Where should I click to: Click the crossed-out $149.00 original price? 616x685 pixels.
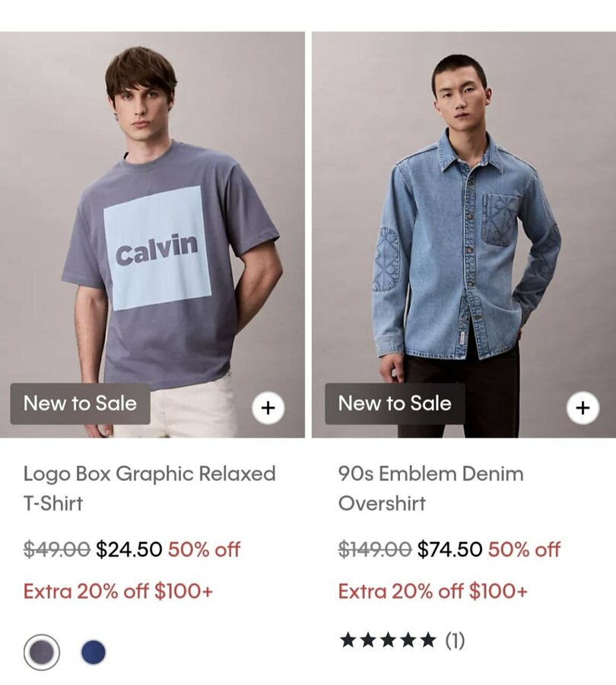[375, 550]
